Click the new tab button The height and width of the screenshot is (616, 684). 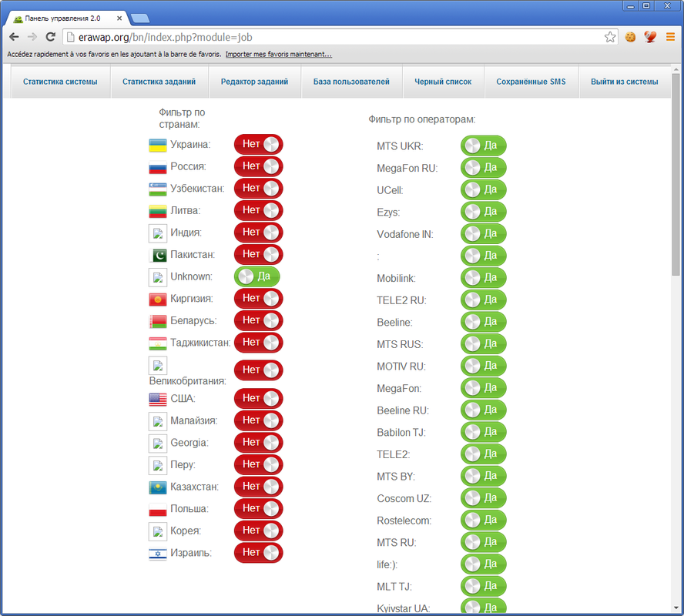point(140,18)
